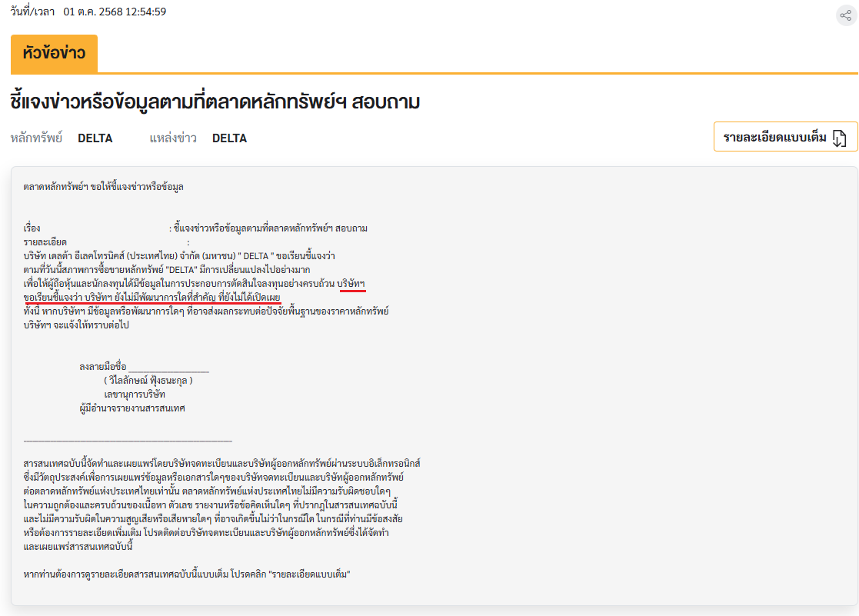Click the หลักทรัพย์ label
This screenshot has width=859, height=616.
(x=36, y=138)
